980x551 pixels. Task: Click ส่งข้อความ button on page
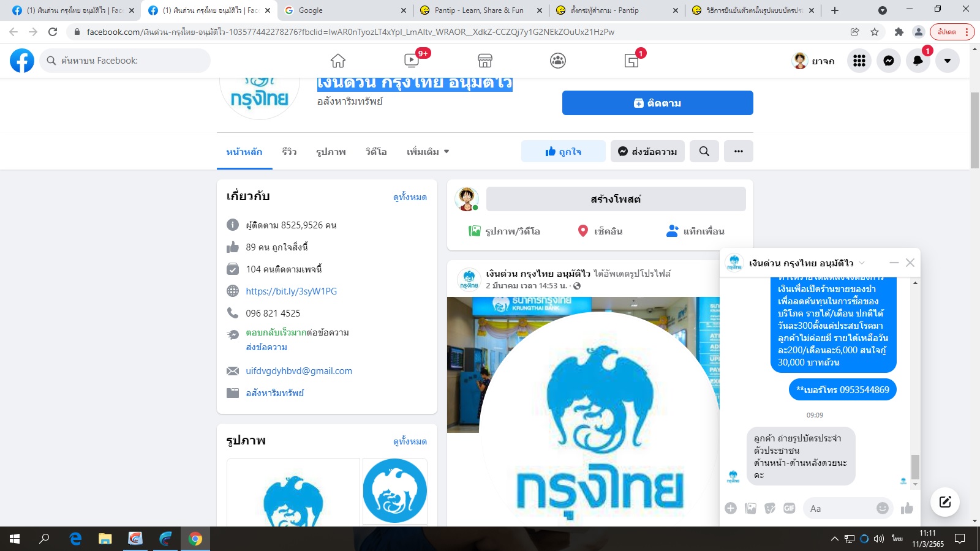coord(647,151)
